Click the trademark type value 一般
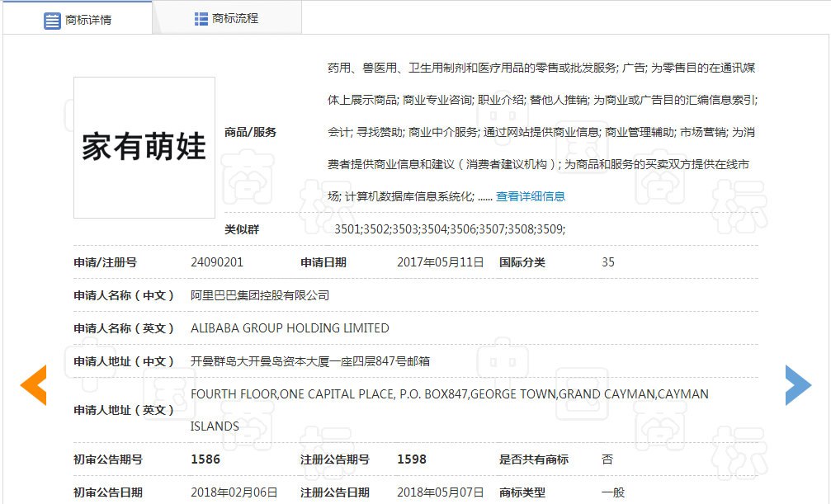This screenshot has height=504, width=831. [x=613, y=492]
